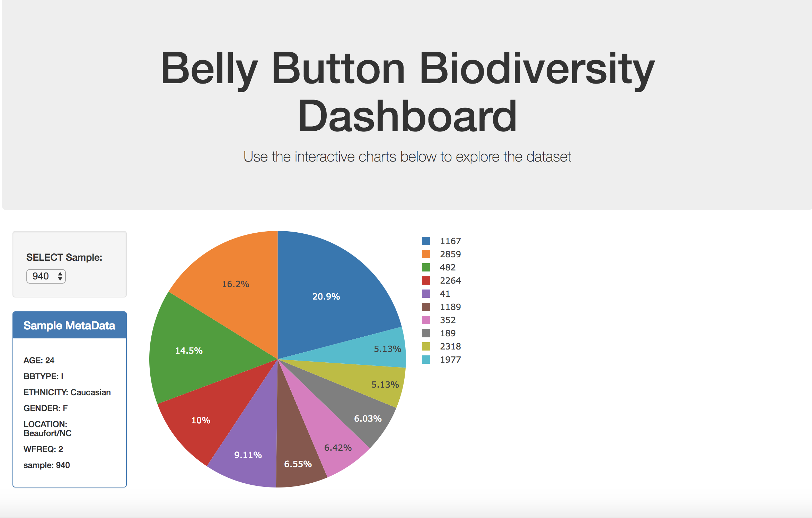Click the olive 2318 legend swatch
Screen dimensions: 812x518
(x=426, y=346)
